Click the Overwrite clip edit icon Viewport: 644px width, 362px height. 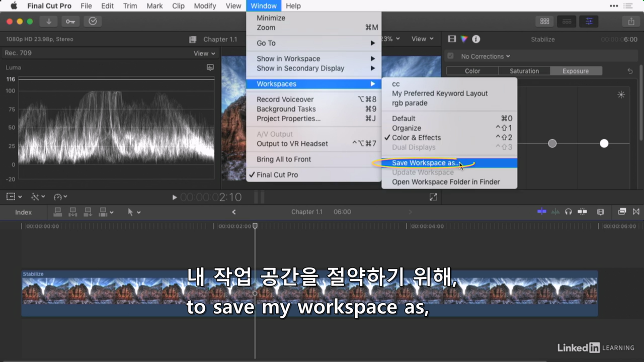coord(103,212)
